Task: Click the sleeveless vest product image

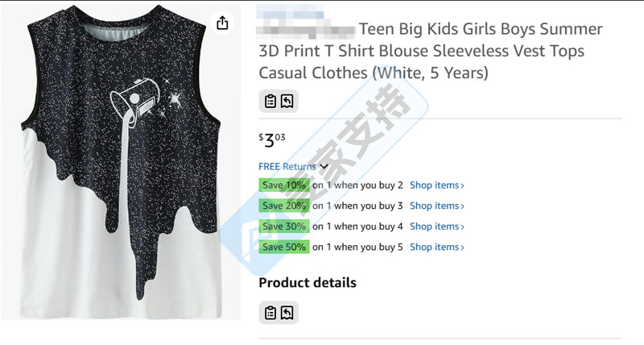Action: [x=120, y=161]
